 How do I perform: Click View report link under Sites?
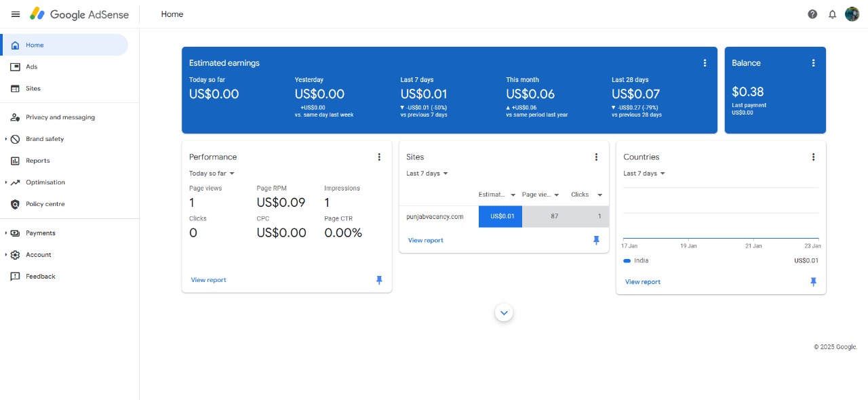click(x=426, y=241)
